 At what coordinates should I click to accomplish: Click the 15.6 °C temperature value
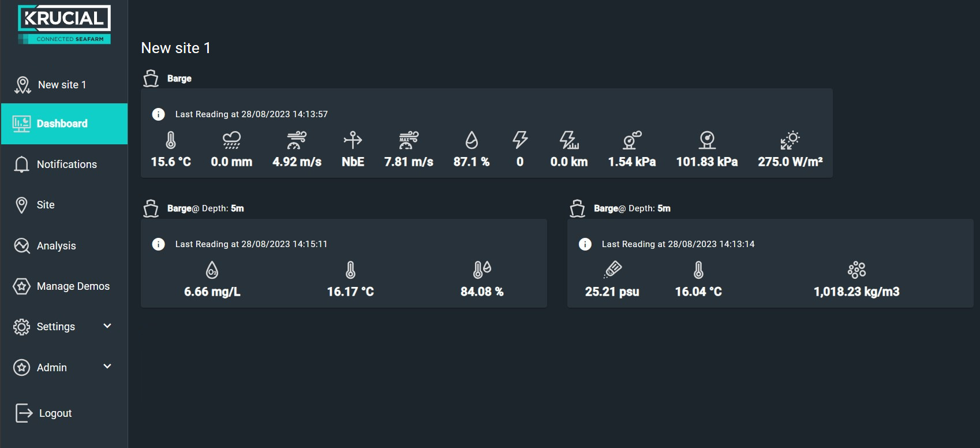tap(171, 162)
